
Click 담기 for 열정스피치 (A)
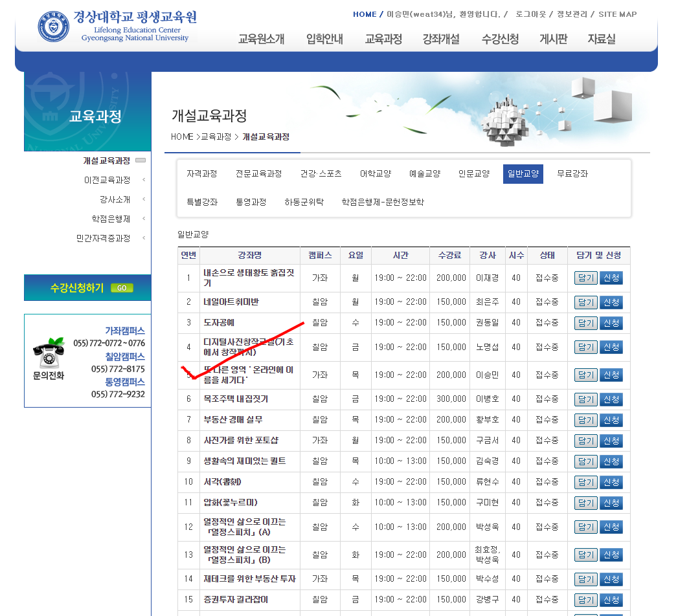[586, 527]
